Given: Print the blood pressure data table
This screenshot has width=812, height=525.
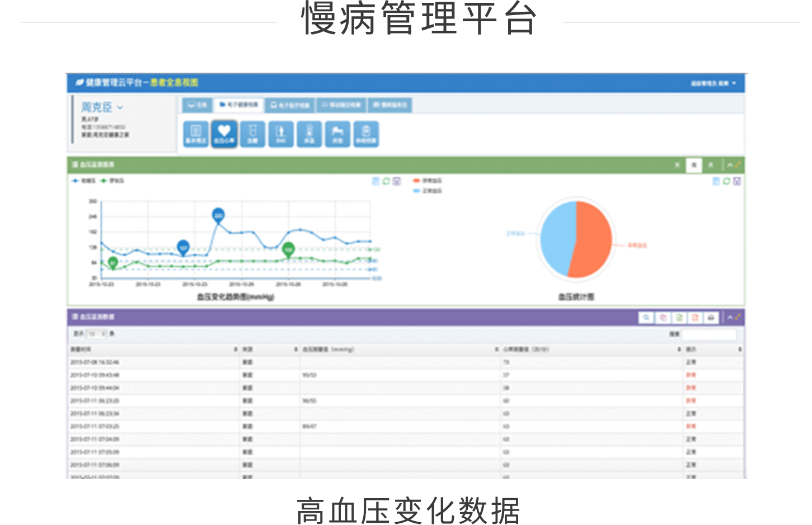Looking at the screenshot, I should pyautogui.click(x=711, y=318).
